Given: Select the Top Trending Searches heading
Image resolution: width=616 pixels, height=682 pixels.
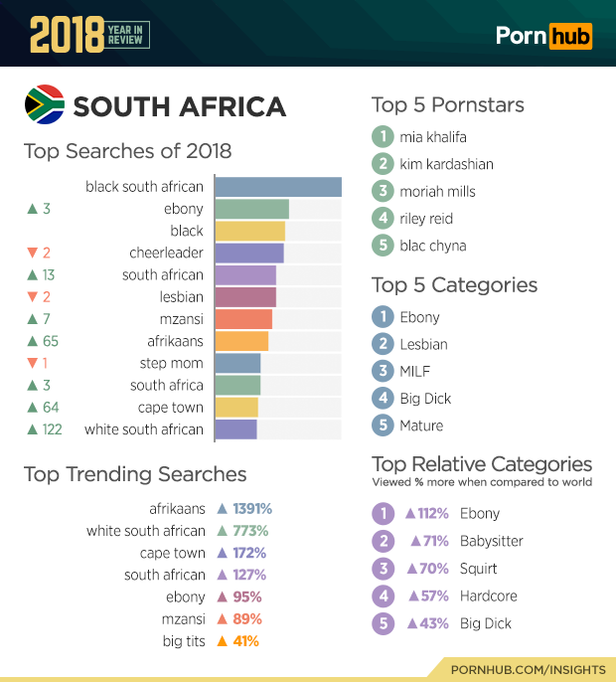Looking at the screenshot, I should [135, 474].
